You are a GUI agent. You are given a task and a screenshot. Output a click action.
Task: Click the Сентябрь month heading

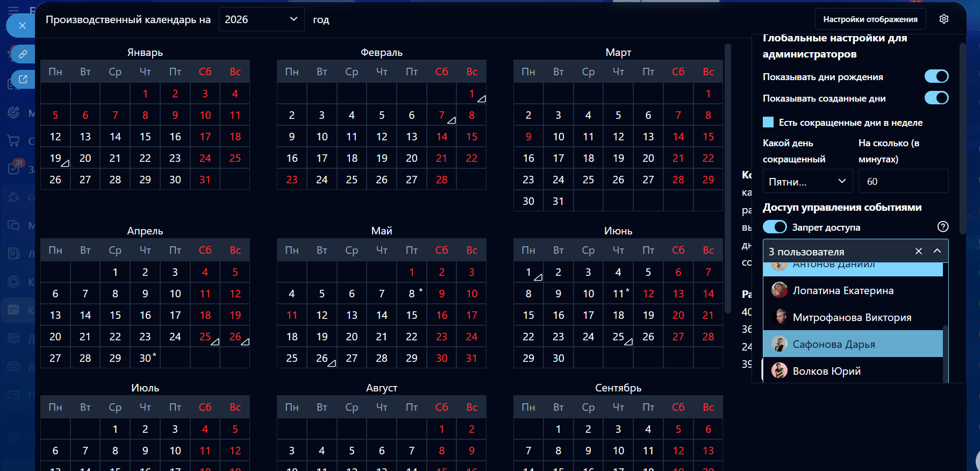[x=618, y=388]
